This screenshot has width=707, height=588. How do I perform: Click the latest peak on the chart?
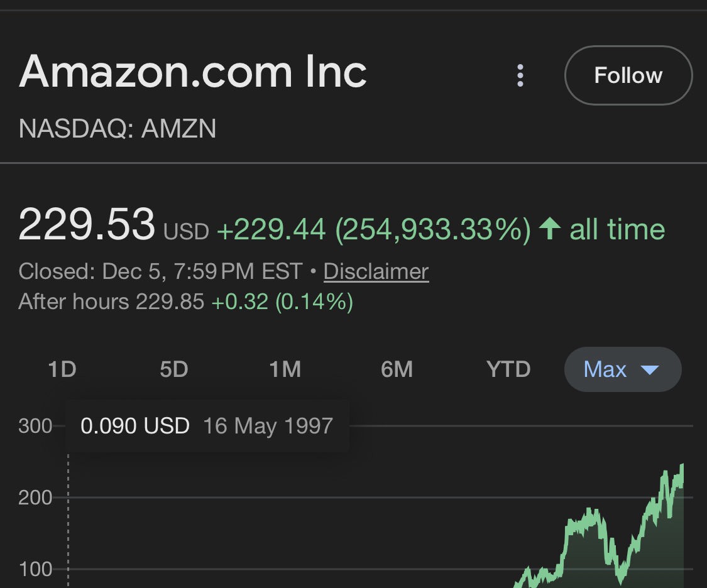[x=682, y=466]
